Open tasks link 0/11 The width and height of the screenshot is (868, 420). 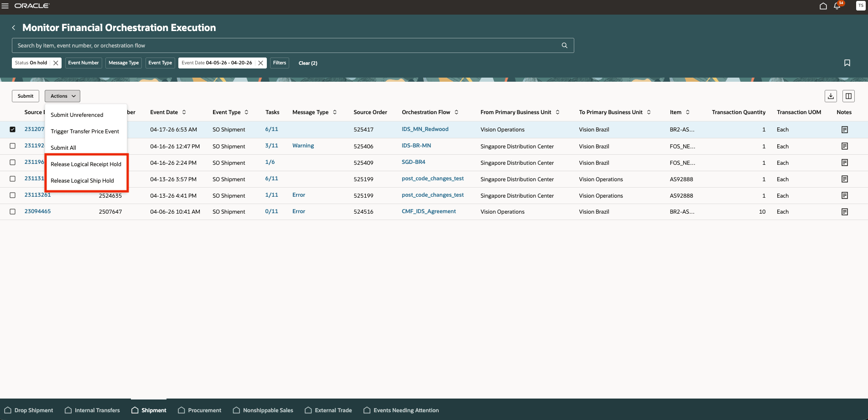271,211
